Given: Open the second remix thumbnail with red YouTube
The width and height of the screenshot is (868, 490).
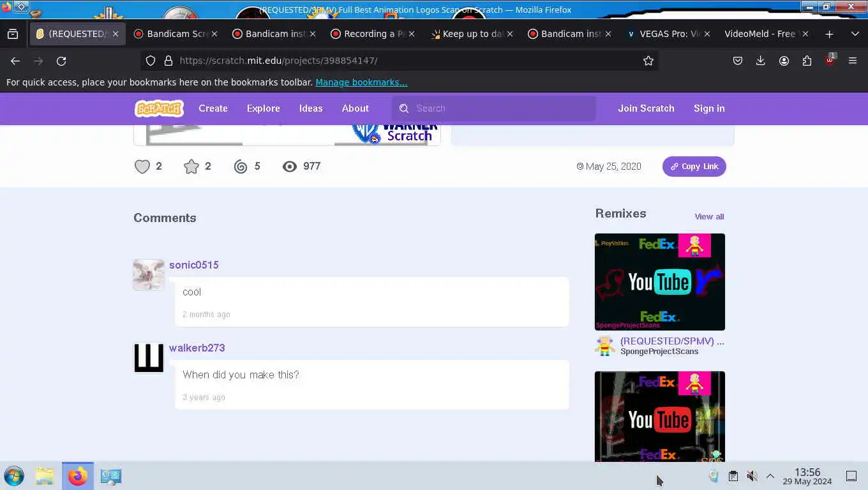Looking at the screenshot, I should [x=660, y=417].
